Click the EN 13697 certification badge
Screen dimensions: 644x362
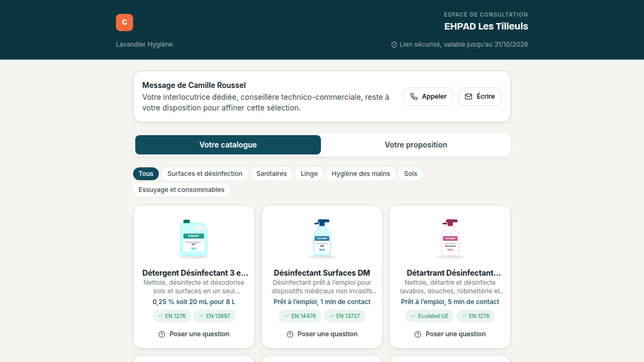point(214,316)
